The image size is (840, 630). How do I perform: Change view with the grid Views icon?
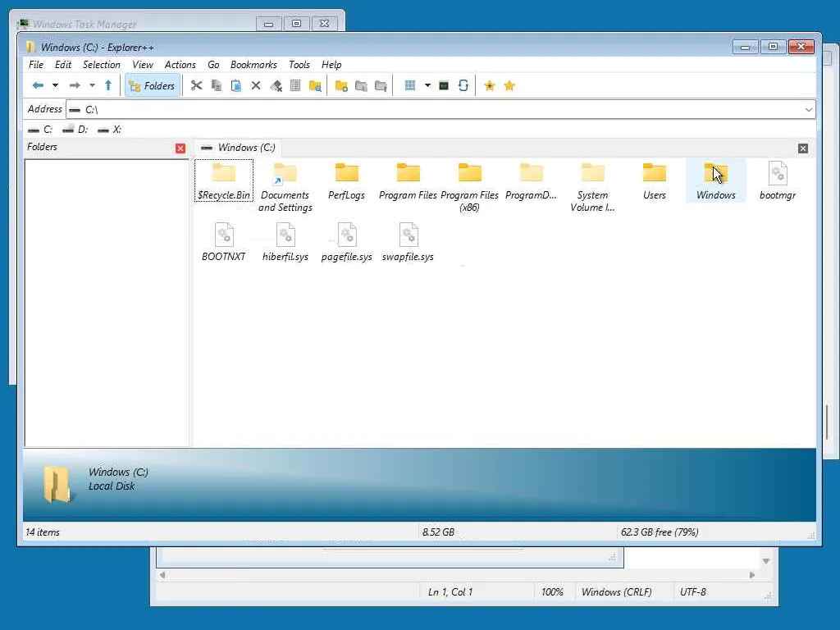(x=410, y=85)
